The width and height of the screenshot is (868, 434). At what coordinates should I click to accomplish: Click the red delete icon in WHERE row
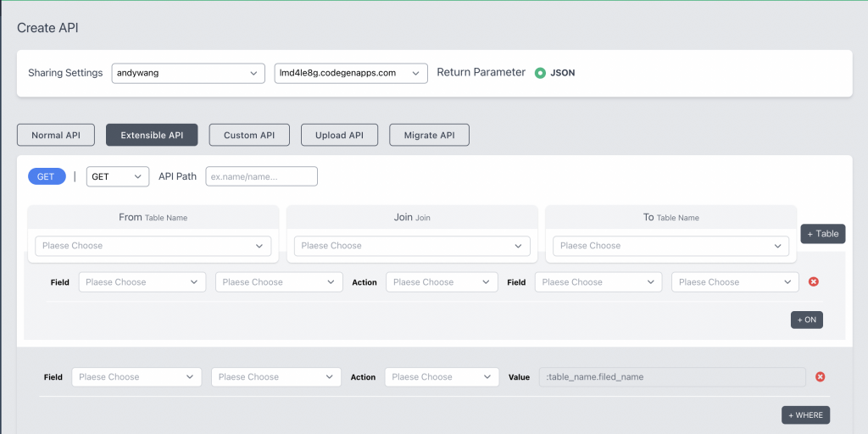pos(820,377)
